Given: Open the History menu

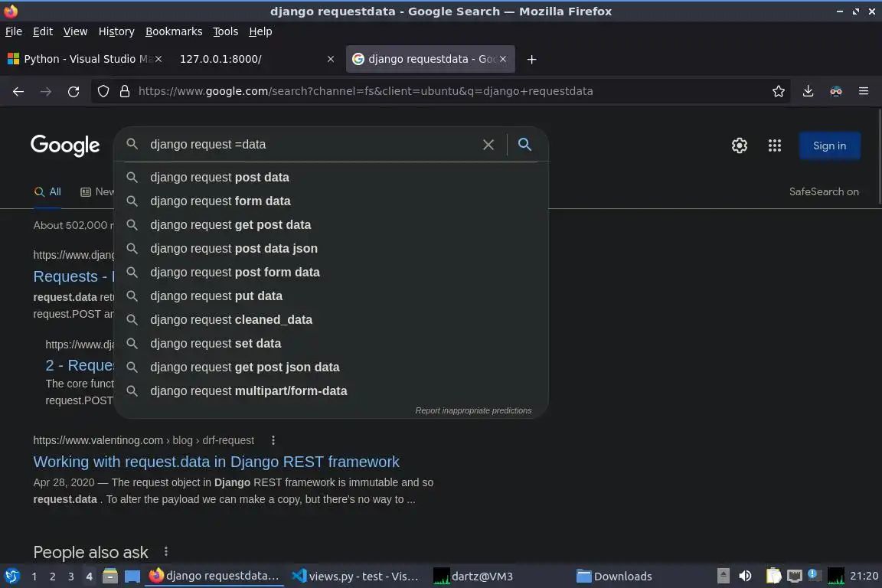Looking at the screenshot, I should [116, 31].
